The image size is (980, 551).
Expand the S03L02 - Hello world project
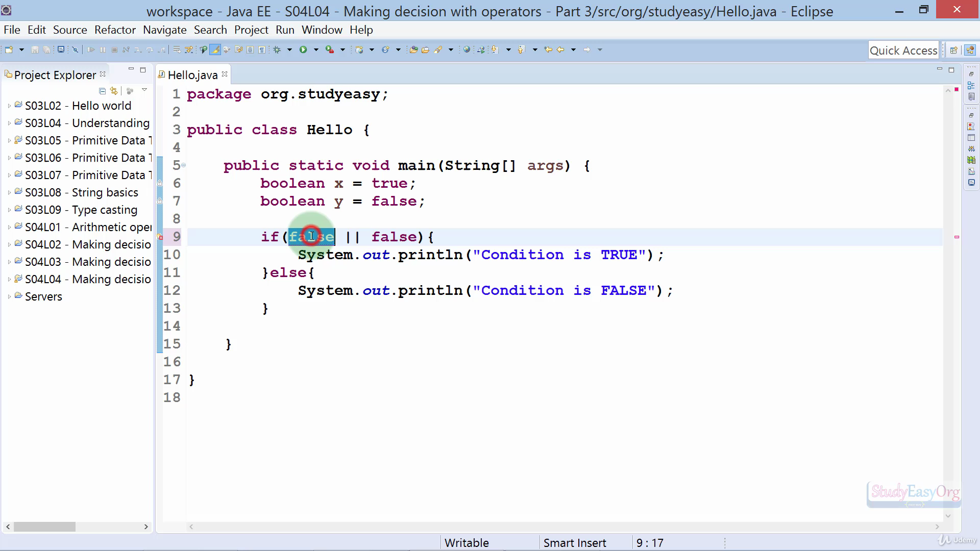[9, 106]
